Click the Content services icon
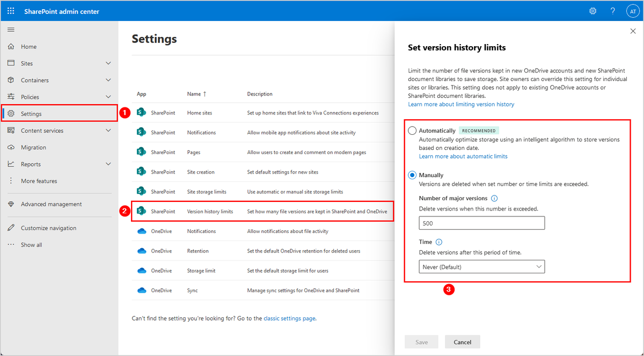 pos(11,130)
